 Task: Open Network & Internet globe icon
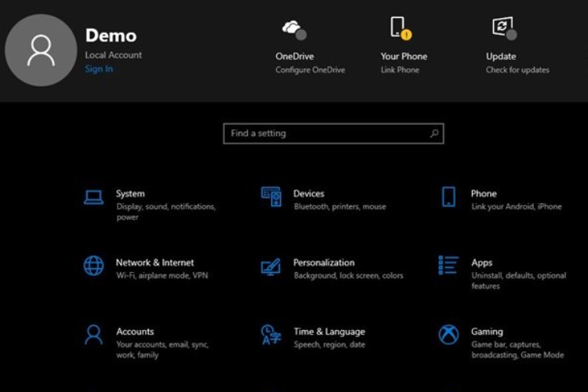[93, 266]
